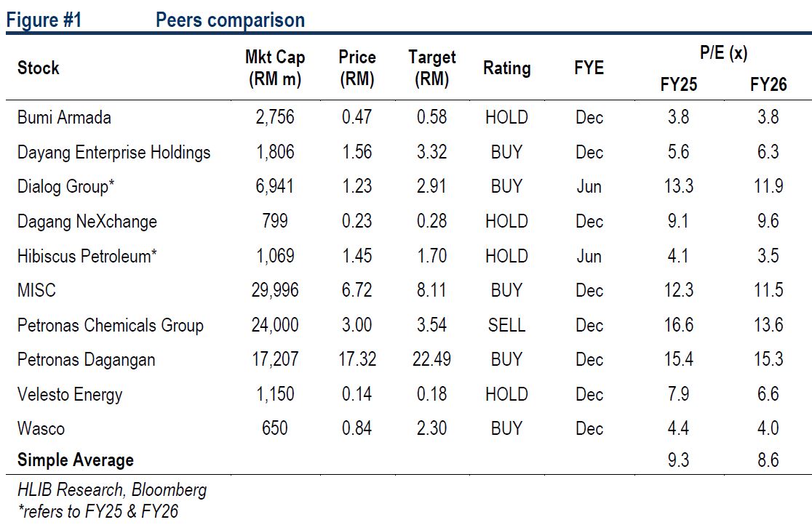This screenshot has width=812, height=525.
Task: Select Petronas Dagangan target price 22.49
Action: 431,360
